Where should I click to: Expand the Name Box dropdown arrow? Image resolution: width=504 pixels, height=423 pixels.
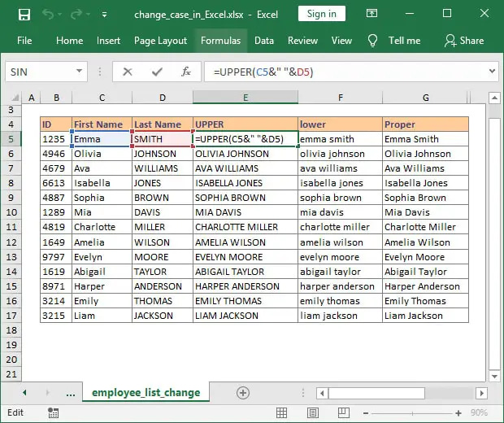point(79,71)
